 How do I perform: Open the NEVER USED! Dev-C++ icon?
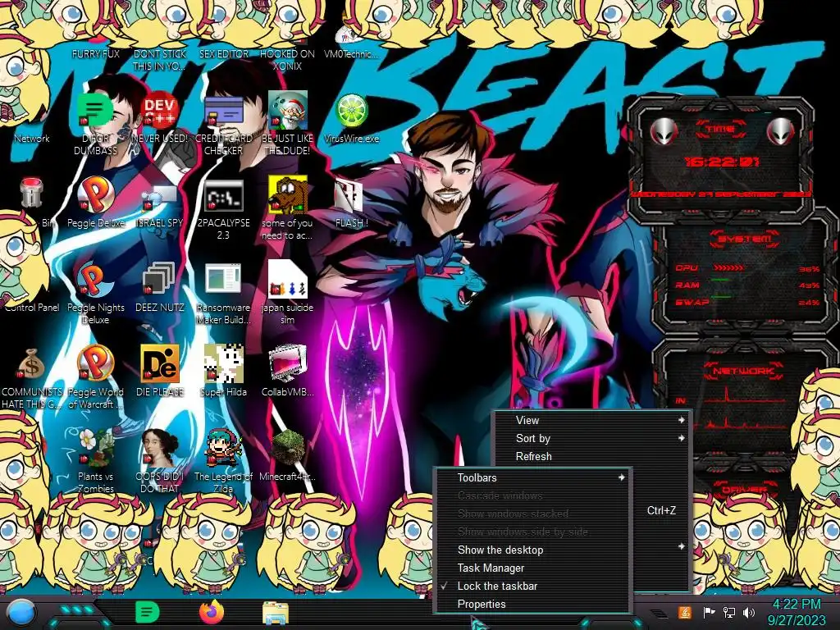[159, 111]
